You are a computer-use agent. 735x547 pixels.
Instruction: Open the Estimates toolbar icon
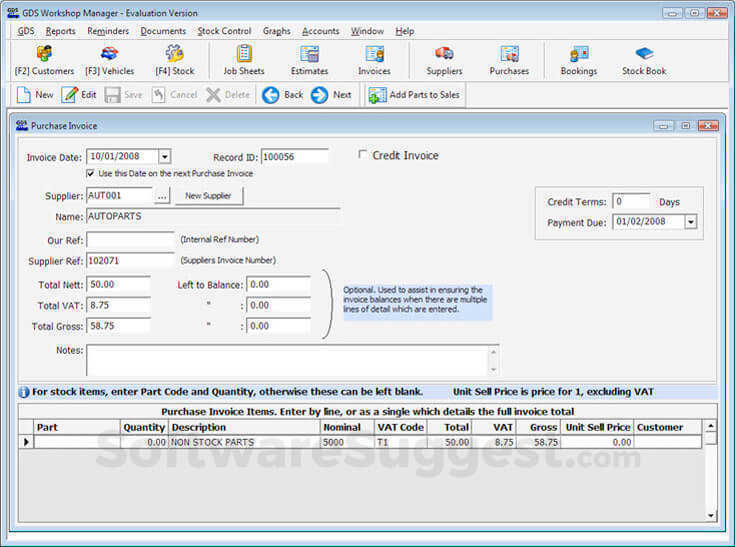tap(309, 55)
